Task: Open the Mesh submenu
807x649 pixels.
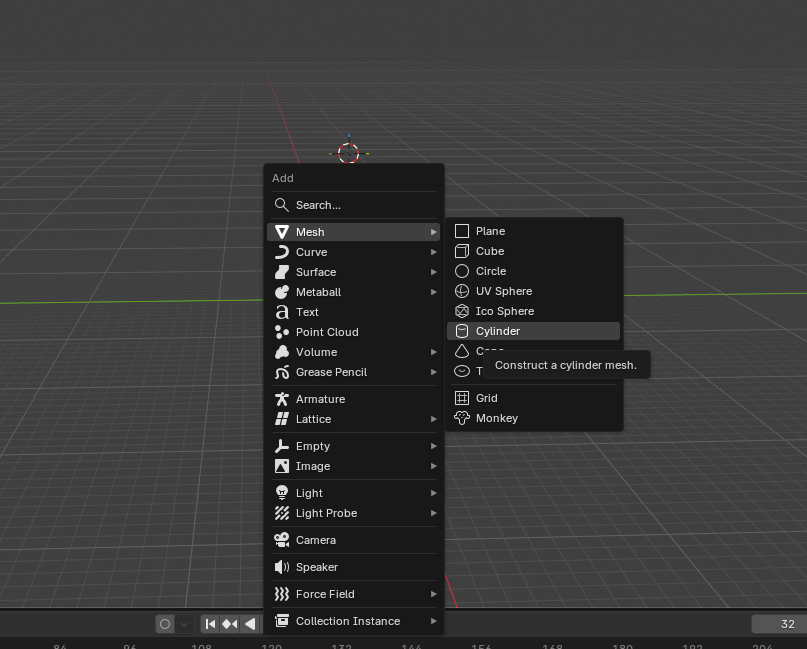Action: (354, 232)
